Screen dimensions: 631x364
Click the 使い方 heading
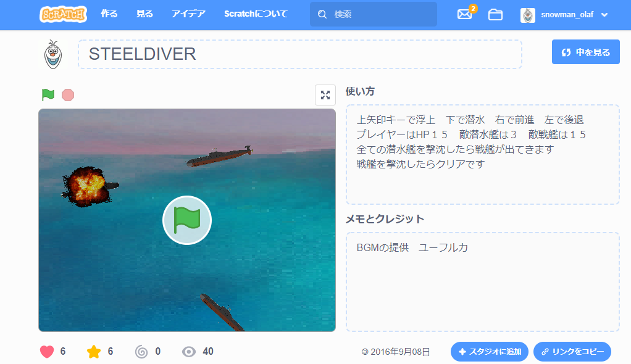click(360, 91)
